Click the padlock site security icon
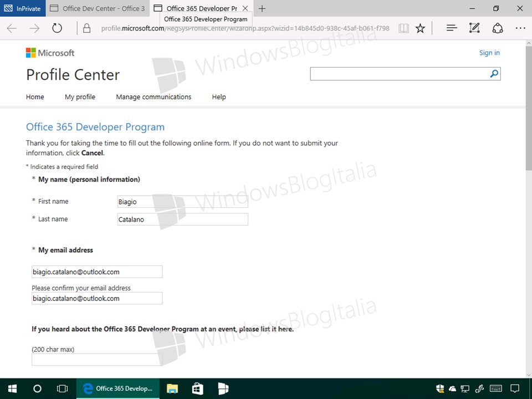The width and height of the screenshot is (532, 399). click(x=86, y=28)
